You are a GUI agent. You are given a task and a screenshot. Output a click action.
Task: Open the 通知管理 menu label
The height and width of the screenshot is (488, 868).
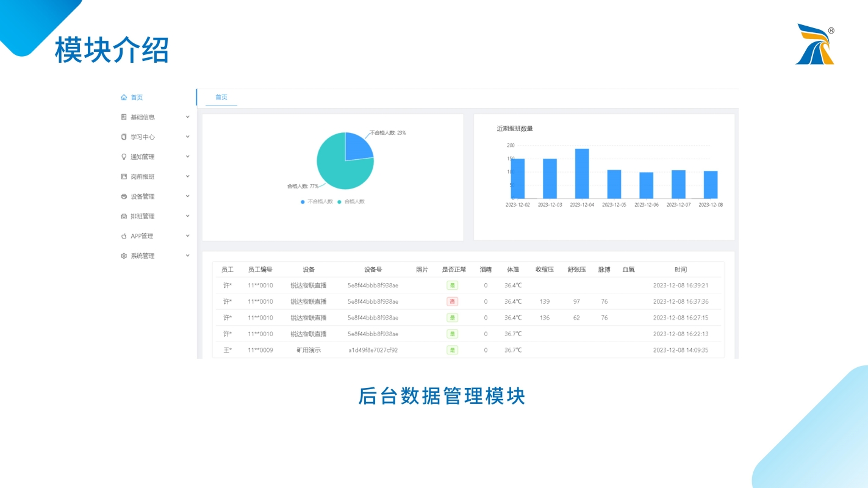click(143, 157)
